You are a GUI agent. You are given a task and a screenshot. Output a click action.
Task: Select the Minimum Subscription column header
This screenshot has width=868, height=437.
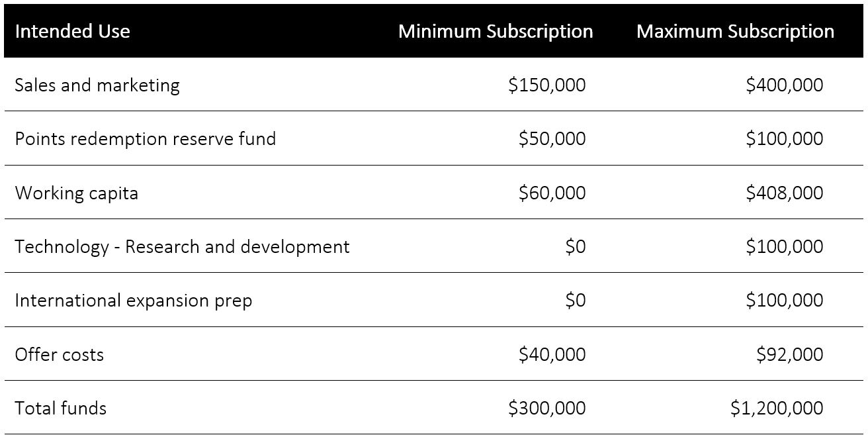tap(496, 31)
